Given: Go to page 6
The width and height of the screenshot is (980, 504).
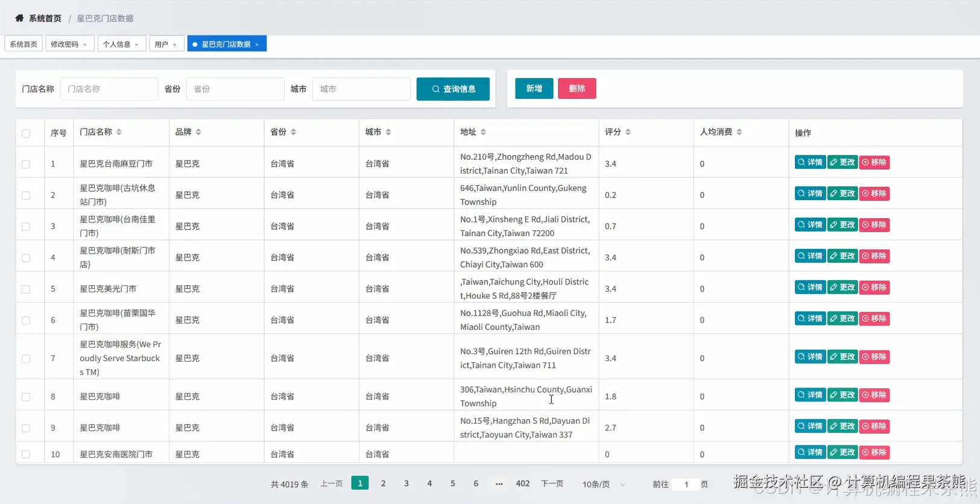Looking at the screenshot, I should coord(476,484).
